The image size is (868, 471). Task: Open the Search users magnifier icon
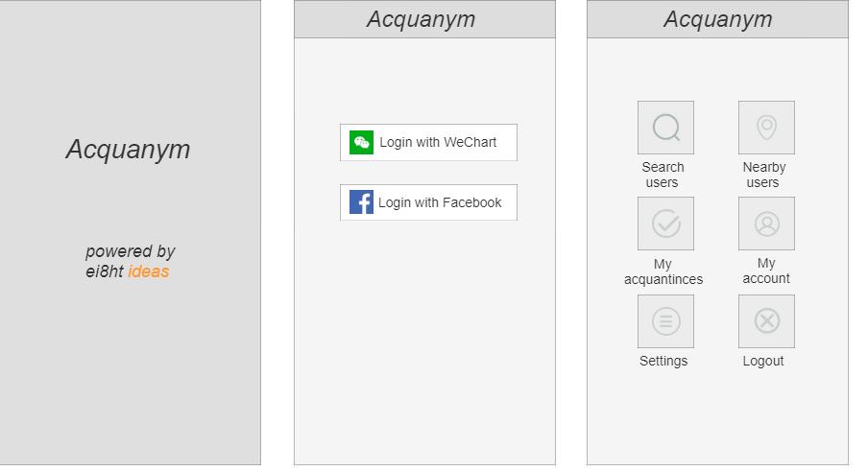(x=665, y=128)
